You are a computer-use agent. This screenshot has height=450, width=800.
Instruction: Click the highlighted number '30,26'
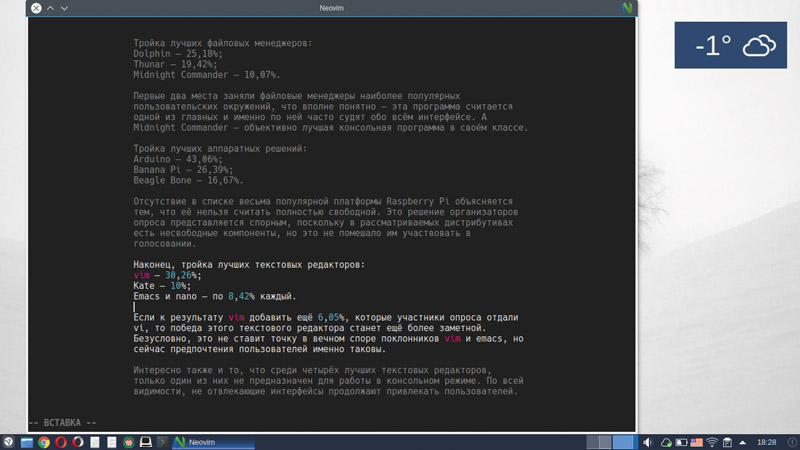click(178, 276)
